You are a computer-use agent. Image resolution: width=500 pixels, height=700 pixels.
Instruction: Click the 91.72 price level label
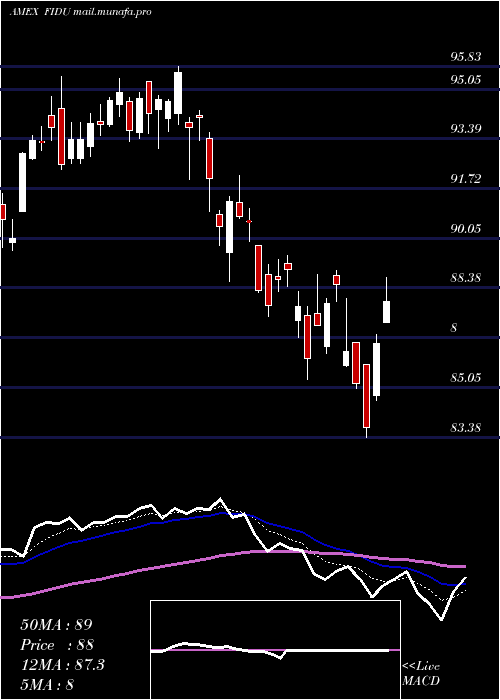(x=466, y=179)
